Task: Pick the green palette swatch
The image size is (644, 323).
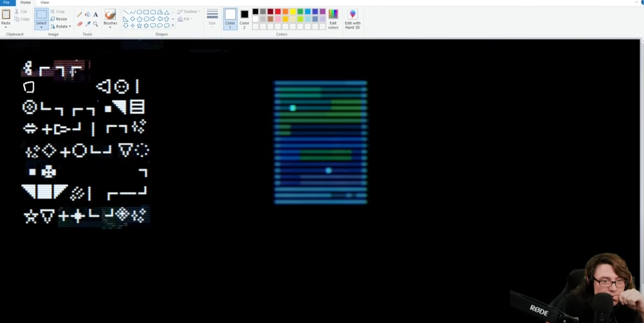Action: (300, 12)
